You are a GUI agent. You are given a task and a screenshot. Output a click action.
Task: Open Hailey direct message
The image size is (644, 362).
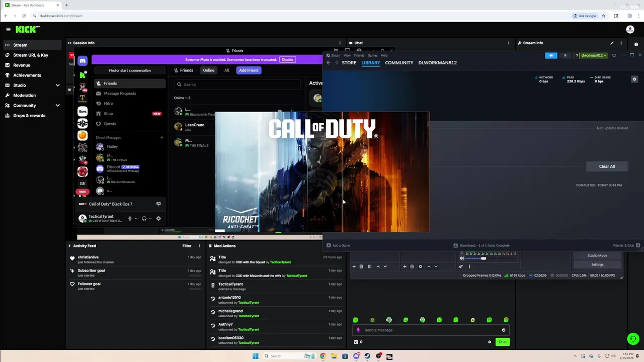click(x=129, y=147)
